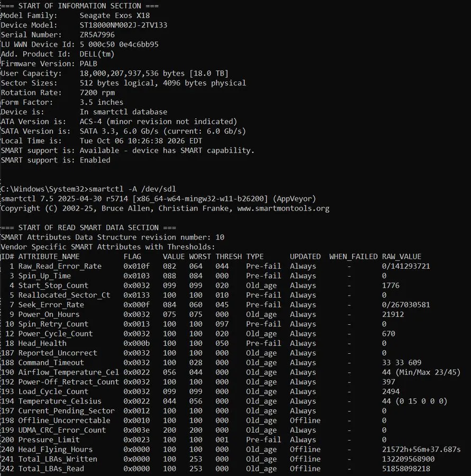Select the Pressure_Limit attribute name
The height and width of the screenshot is (476, 471).
click(49, 440)
